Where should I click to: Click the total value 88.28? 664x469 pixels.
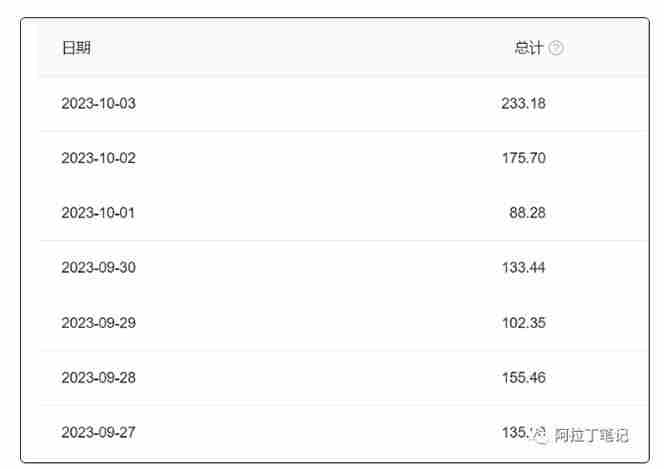527,213
